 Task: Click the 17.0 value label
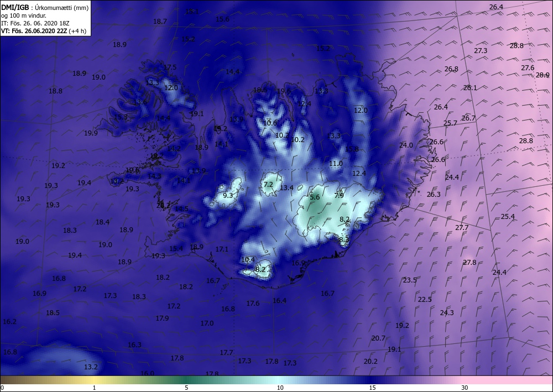pyautogui.click(x=207, y=323)
